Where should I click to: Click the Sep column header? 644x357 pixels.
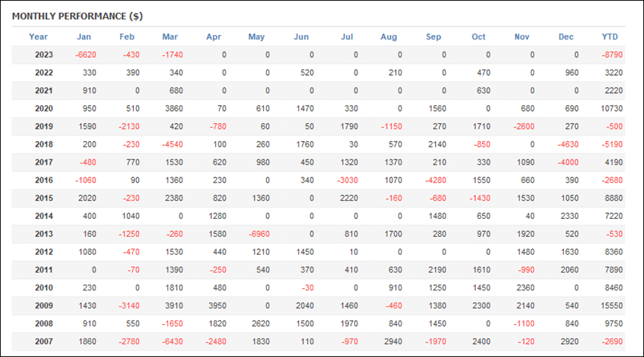434,36
